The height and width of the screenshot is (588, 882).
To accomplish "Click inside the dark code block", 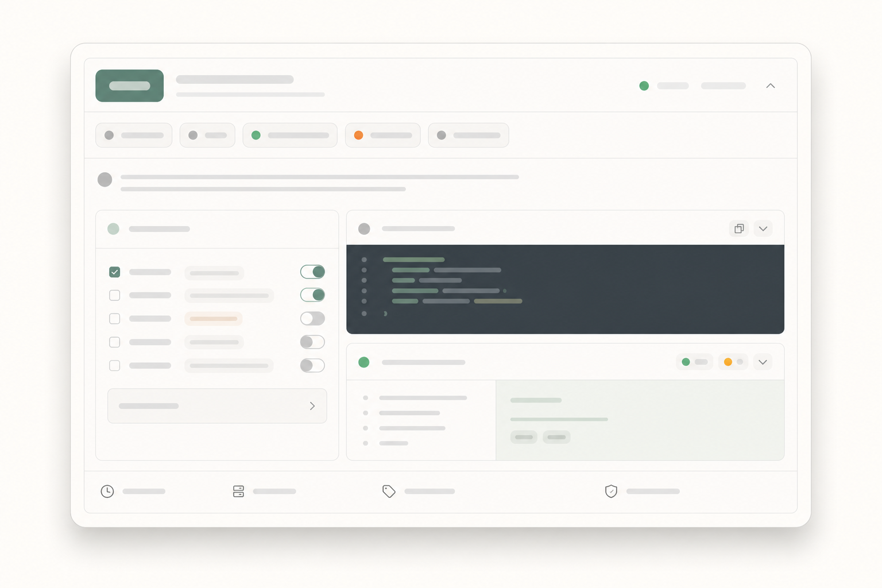I will (x=565, y=289).
